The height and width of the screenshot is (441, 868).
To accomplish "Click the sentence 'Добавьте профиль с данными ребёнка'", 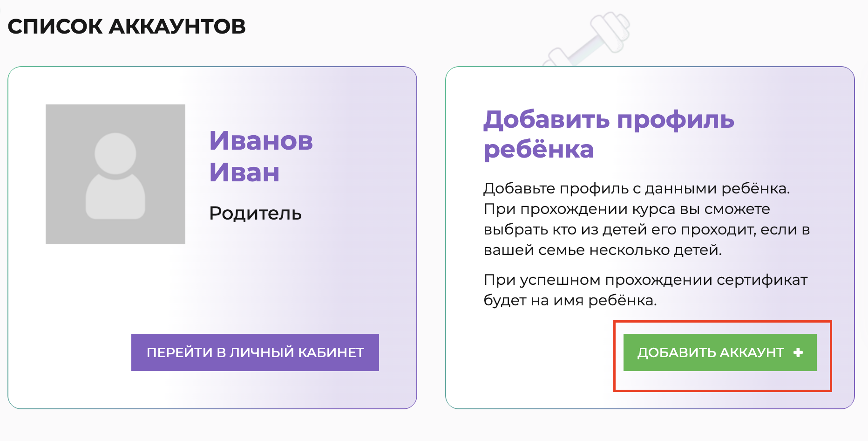I will point(637,188).
